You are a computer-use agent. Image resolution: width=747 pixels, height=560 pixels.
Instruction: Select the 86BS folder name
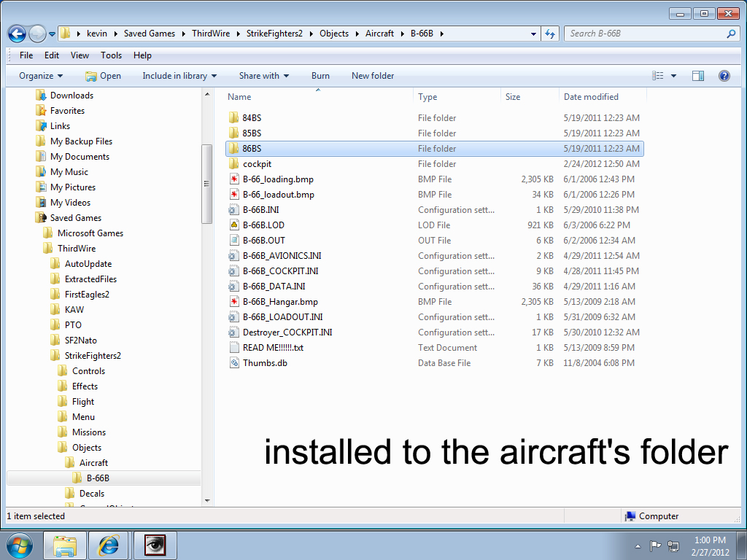pyautogui.click(x=252, y=149)
